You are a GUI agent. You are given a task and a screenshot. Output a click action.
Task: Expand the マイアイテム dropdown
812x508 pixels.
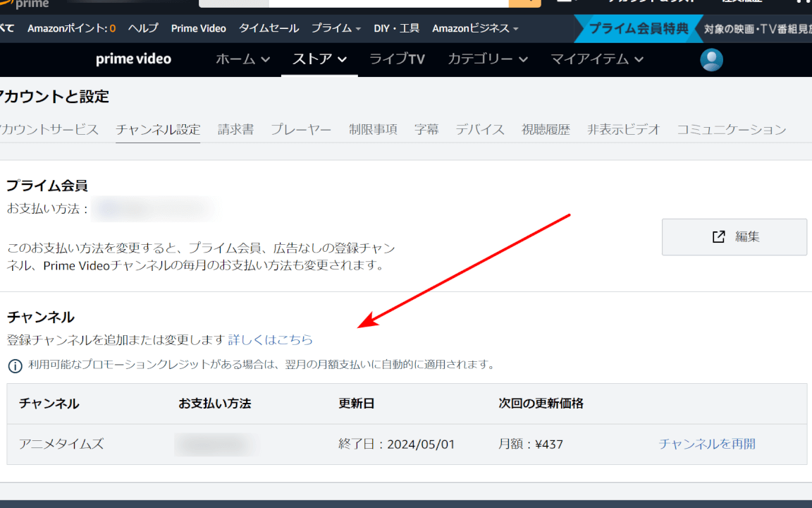coord(597,59)
